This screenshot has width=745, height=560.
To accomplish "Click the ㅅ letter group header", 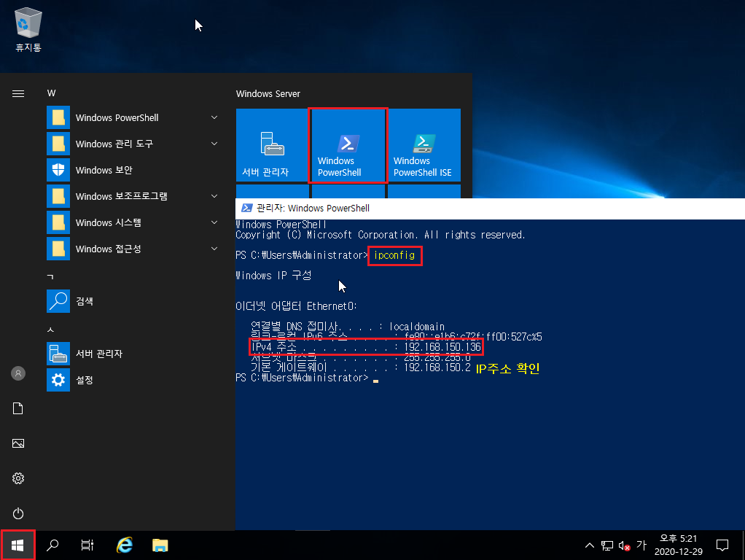I will tap(51, 330).
